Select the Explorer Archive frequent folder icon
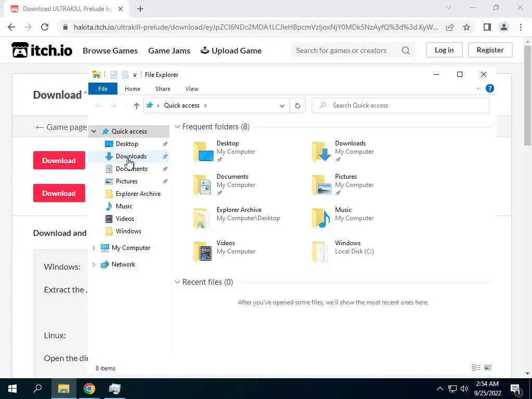This screenshot has height=399, width=532. (x=202, y=218)
